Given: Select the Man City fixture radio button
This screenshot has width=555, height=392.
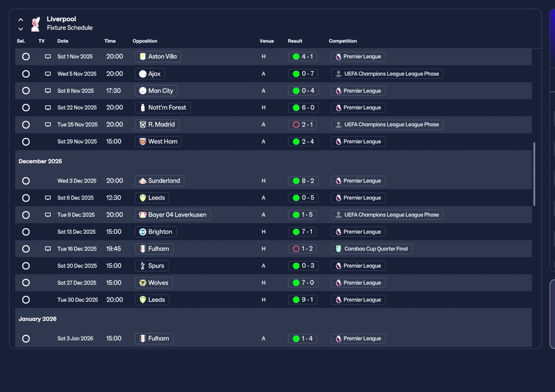Looking at the screenshot, I should pyautogui.click(x=26, y=91).
